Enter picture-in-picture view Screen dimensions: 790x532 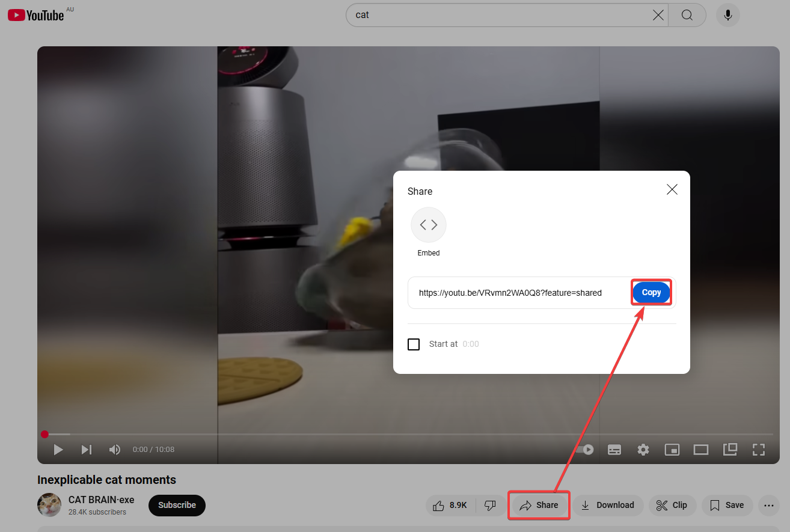pos(730,449)
